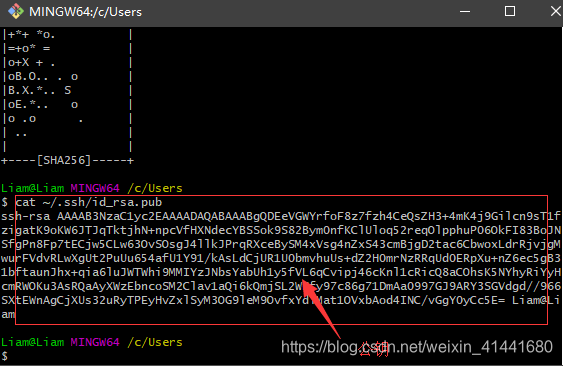
Task: Click the key line starting with 'zigatK9oKW6JTJq'
Action: (x=281, y=230)
